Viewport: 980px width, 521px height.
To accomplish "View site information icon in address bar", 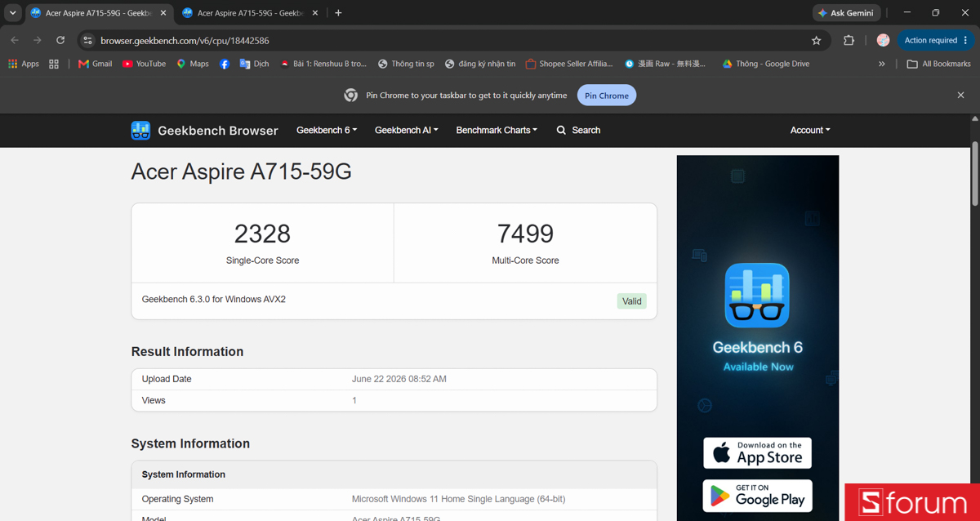I will tap(88, 40).
